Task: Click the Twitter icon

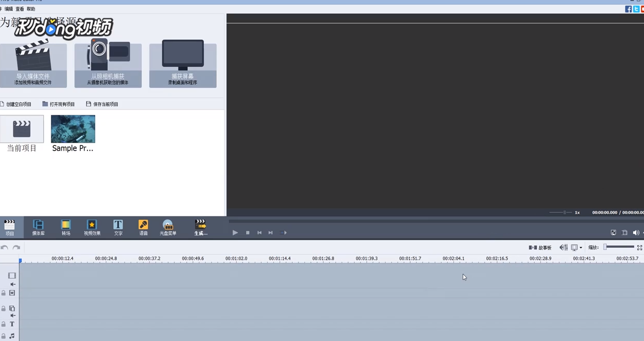Action: tap(636, 9)
